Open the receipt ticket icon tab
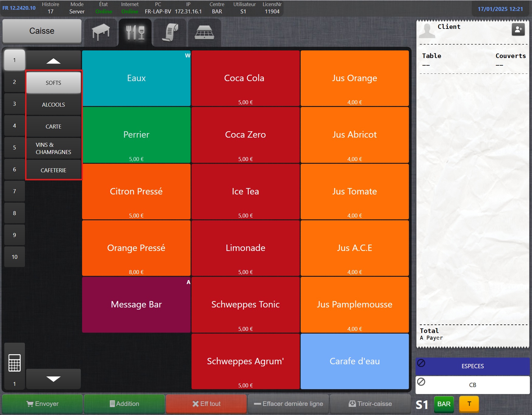This screenshot has width=532, height=415. 170,32
